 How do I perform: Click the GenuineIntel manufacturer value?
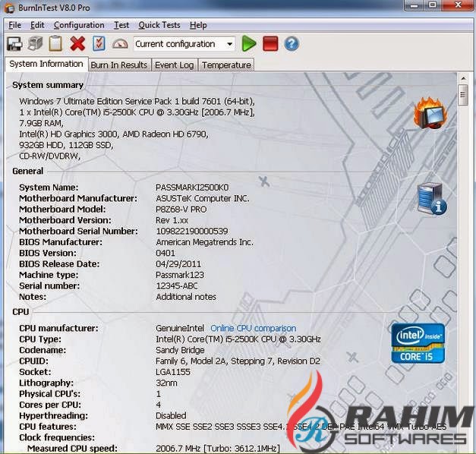click(180, 328)
